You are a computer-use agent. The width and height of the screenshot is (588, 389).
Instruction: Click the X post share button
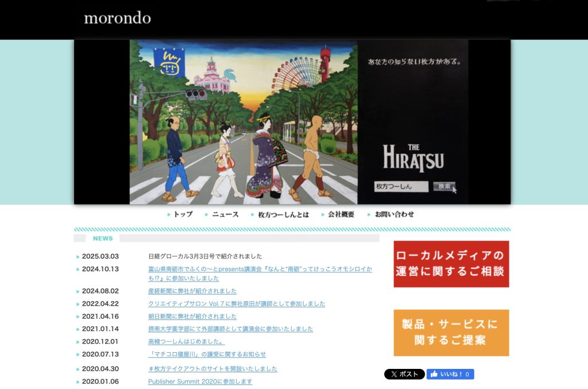point(404,374)
